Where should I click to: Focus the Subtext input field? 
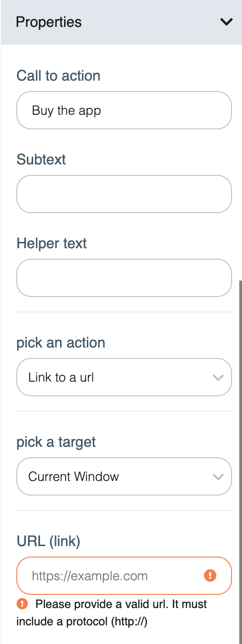(x=124, y=194)
